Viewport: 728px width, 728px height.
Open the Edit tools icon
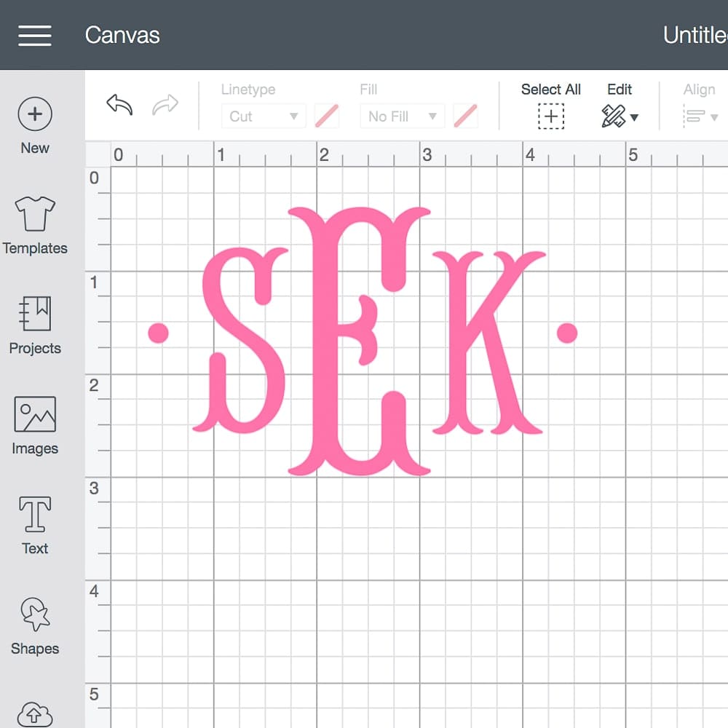pos(613,116)
